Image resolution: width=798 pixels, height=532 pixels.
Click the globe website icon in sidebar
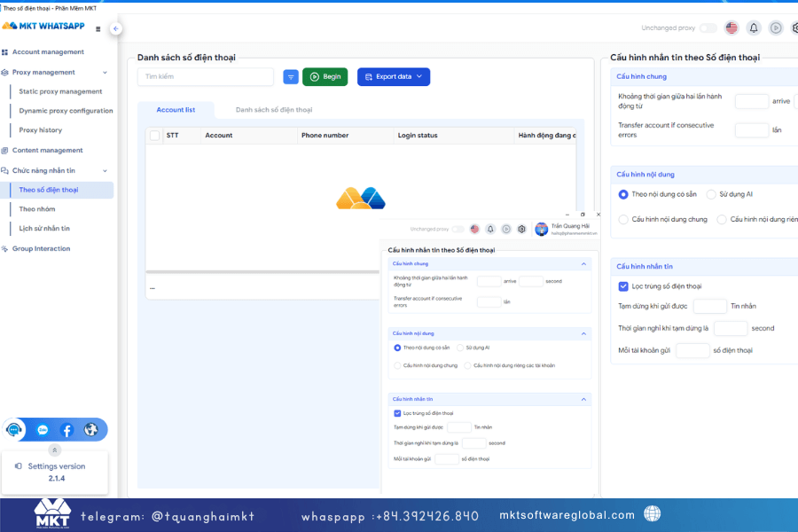[90, 430]
